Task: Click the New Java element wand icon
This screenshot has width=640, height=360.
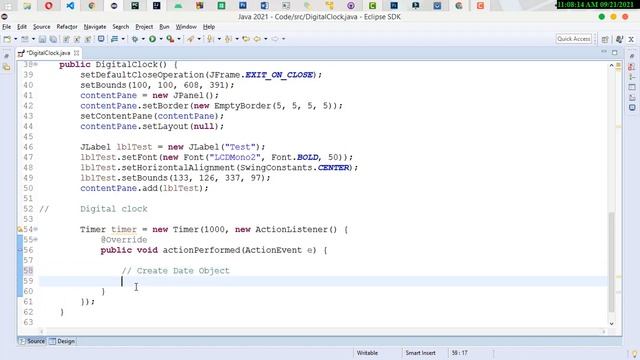Action: click(191, 39)
